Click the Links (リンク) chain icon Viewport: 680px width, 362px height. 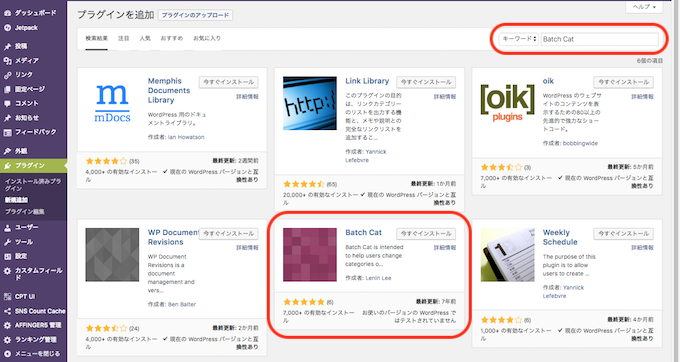tap(7, 75)
